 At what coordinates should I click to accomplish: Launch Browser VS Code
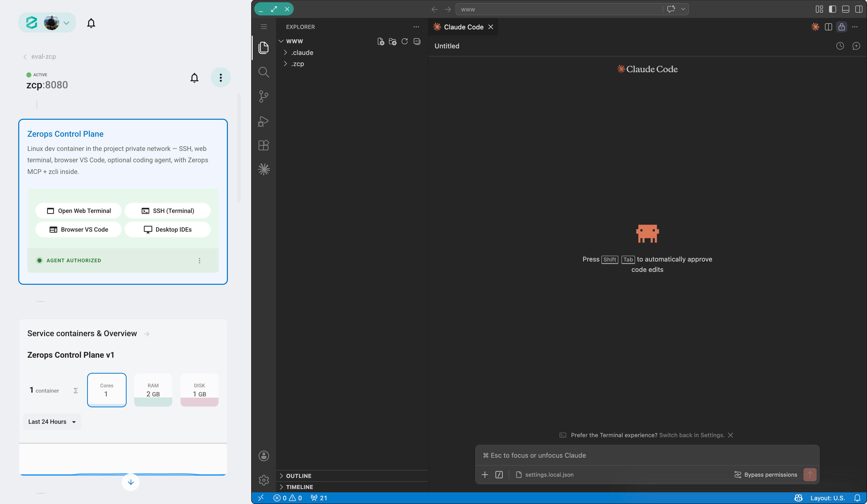(78, 229)
